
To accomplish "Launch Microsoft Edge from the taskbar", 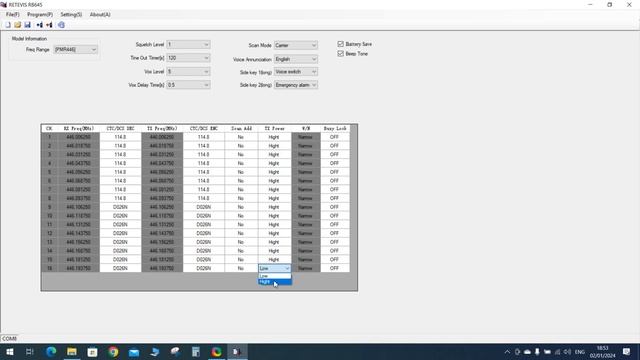I will (51, 352).
